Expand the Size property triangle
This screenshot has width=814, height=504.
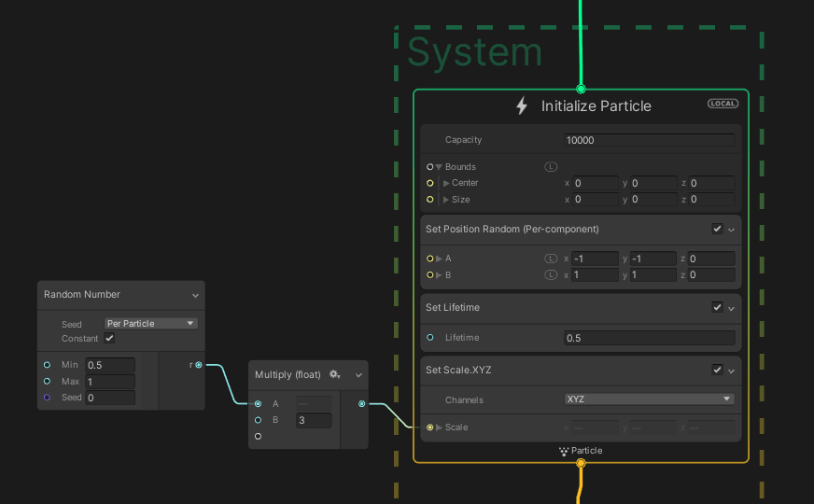pos(446,200)
